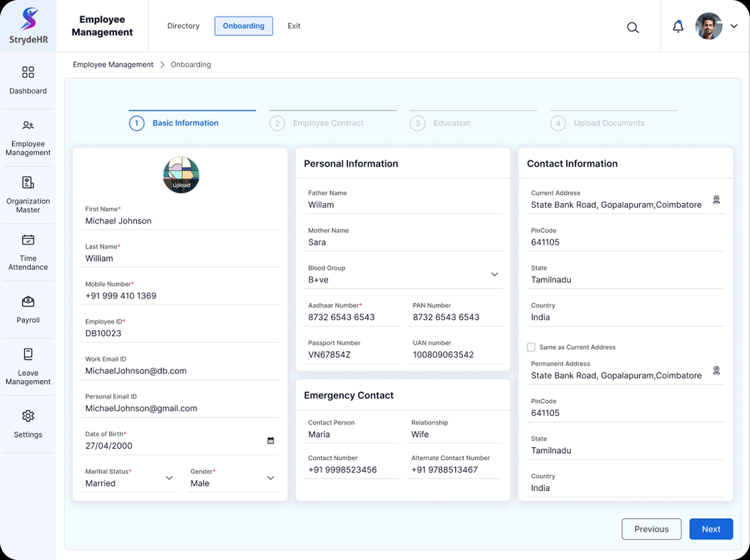Open the Dashboard sidebar icon
Screen dimensions: 750x560
click(x=28, y=72)
